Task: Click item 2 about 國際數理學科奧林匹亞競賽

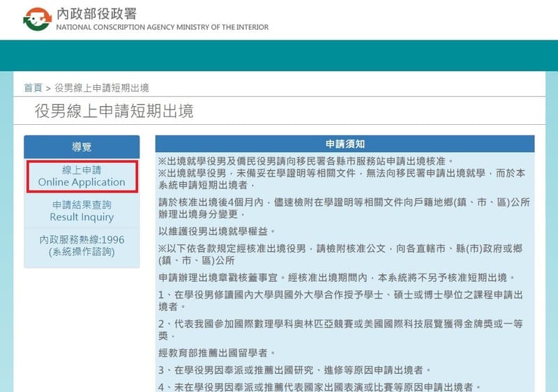Action: [340, 330]
